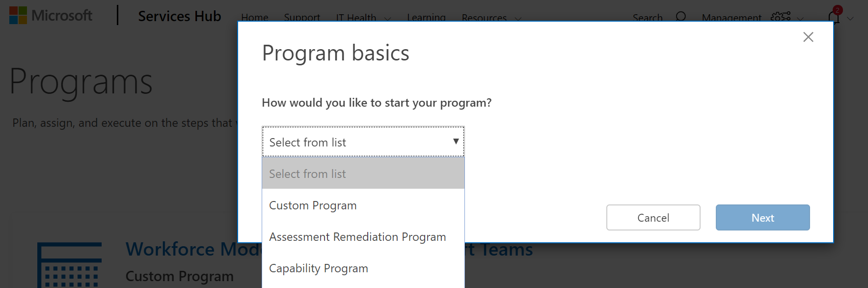Go to the Services Hub title

[180, 16]
